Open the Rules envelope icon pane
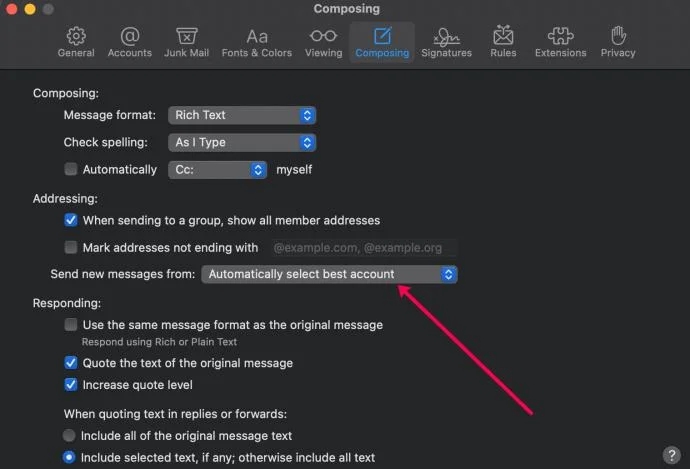The width and height of the screenshot is (690, 469). (503, 36)
